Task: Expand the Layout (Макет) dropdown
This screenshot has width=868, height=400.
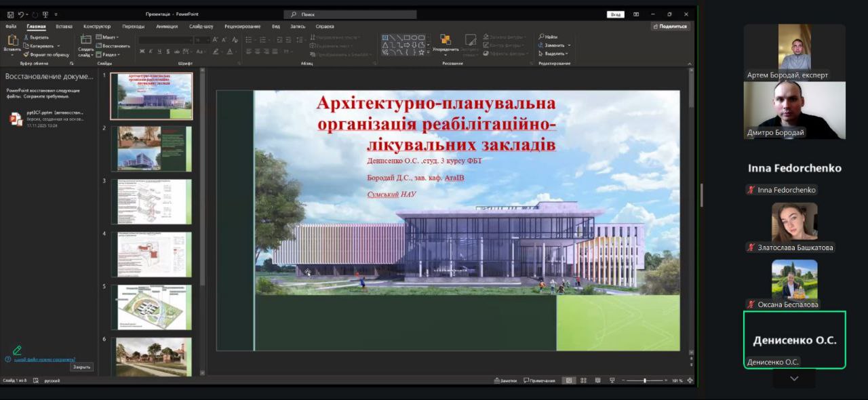Action: click(x=108, y=37)
